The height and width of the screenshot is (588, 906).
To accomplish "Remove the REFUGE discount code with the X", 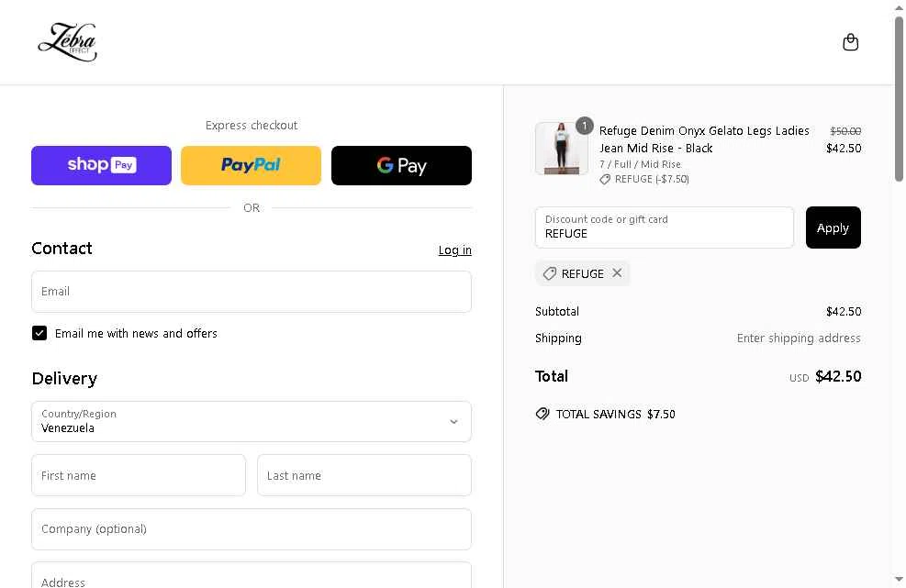I will tap(617, 273).
